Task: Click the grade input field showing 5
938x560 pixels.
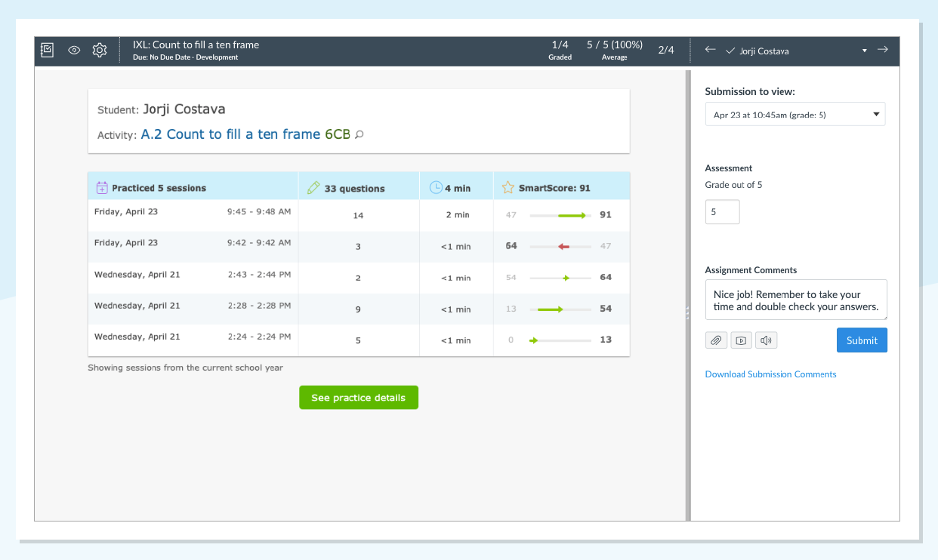Action: coord(722,212)
